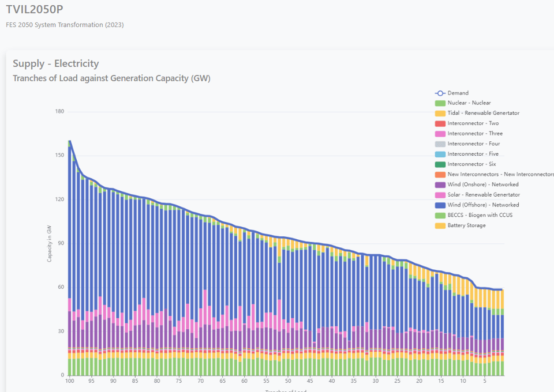Click the 150 label on the capacity axis
Image resolution: width=554 pixels, height=392 pixels.
(59, 155)
